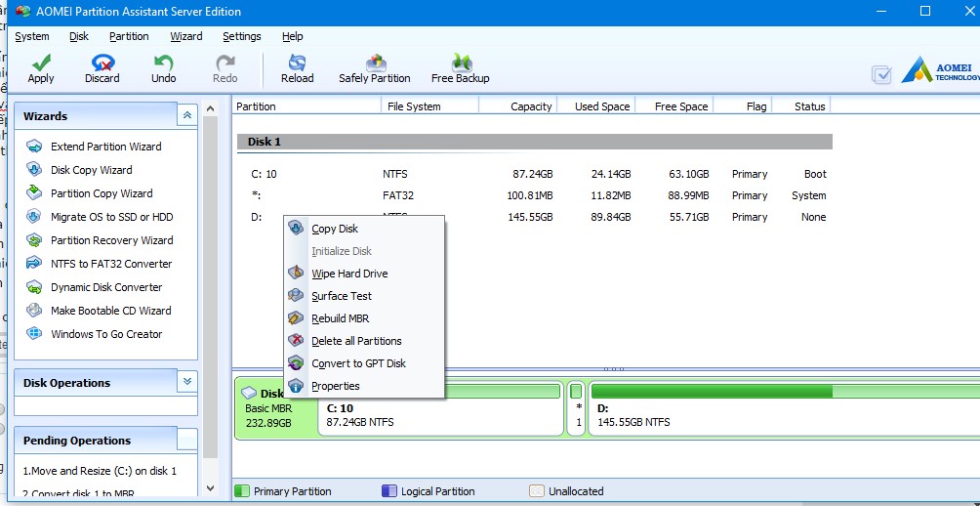Open the Wizard menu
The height and width of the screenshot is (506, 980).
coord(186,36)
